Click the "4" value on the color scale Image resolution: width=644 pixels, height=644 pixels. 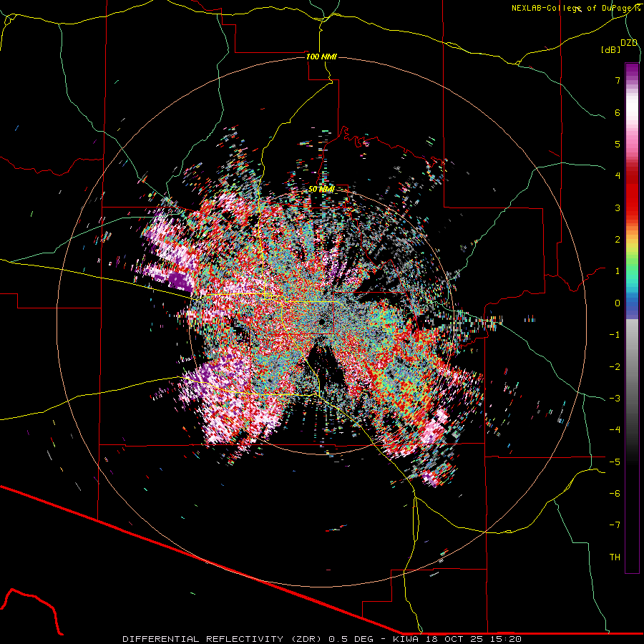click(618, 176)
